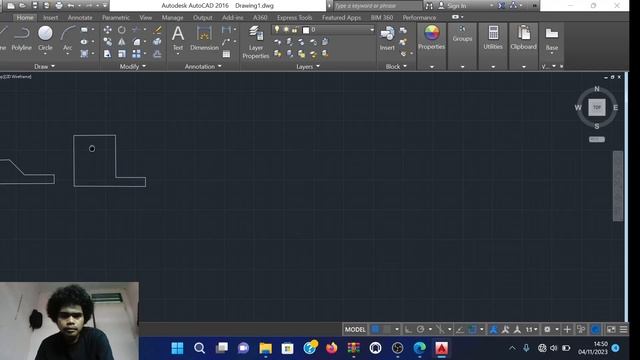The height and width of the screenshot is (360, 640).
Task: Open the status bar Customization menu
Action: 624,329
